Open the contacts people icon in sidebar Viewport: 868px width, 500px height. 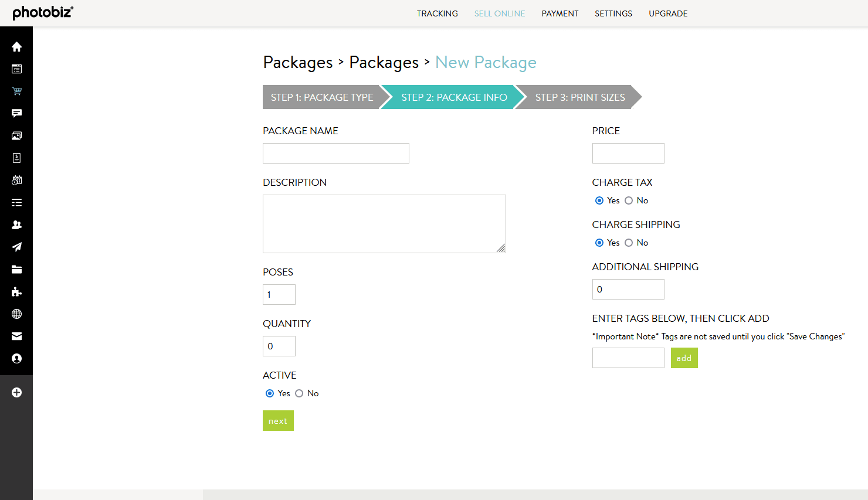[16, 225]
